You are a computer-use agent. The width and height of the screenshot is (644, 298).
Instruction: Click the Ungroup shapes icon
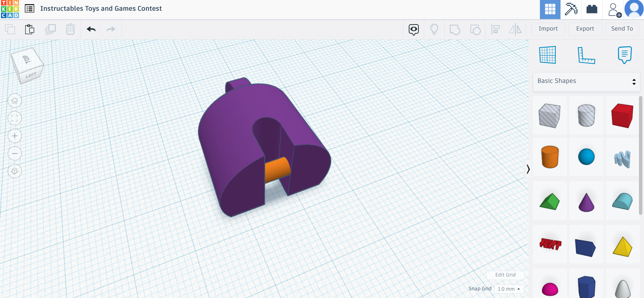tap(475, 30)
